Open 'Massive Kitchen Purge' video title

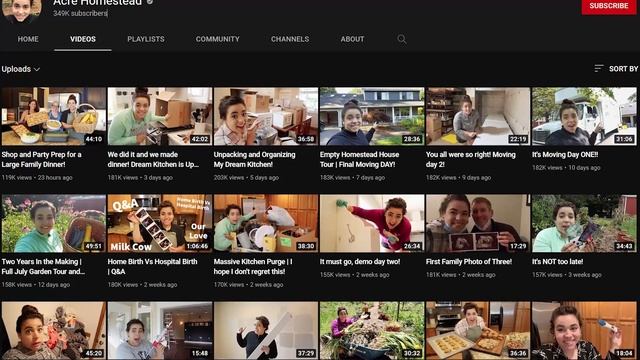coord(253,267)
